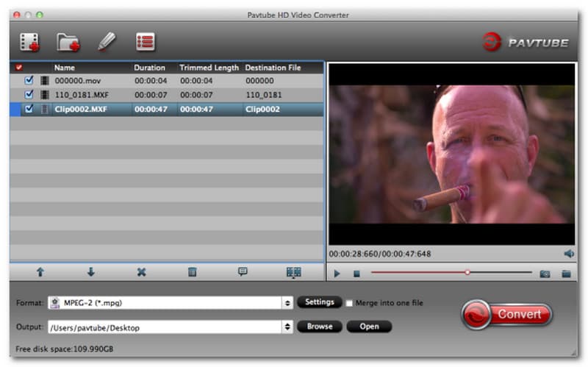This screenshot has width=588, height=367.
Task: Select the 110_0181.MXF file name
Action: (x=82, y=95)
